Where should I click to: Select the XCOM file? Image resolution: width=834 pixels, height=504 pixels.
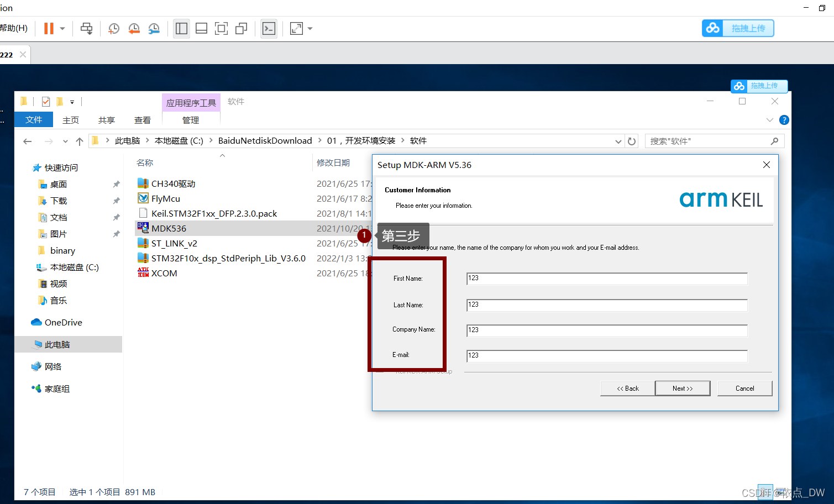pyautogui.click(x=164, y=273)
